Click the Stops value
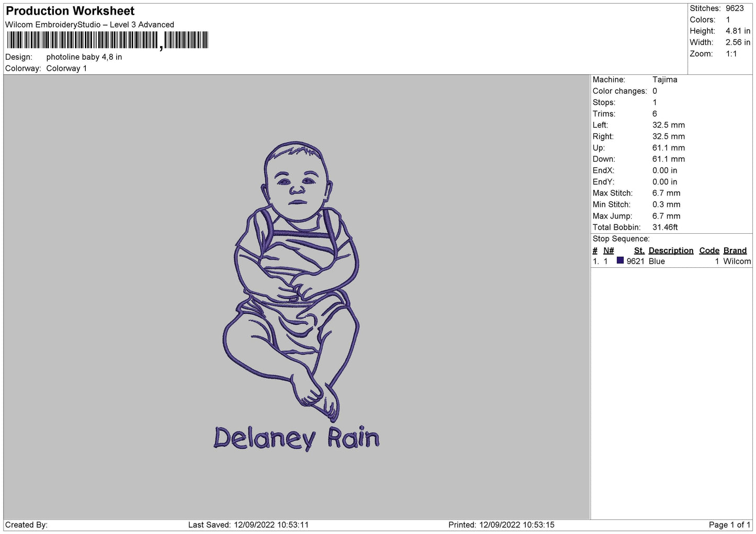The width and height of the screenshot is (756, 534). [x=655, y=103]
